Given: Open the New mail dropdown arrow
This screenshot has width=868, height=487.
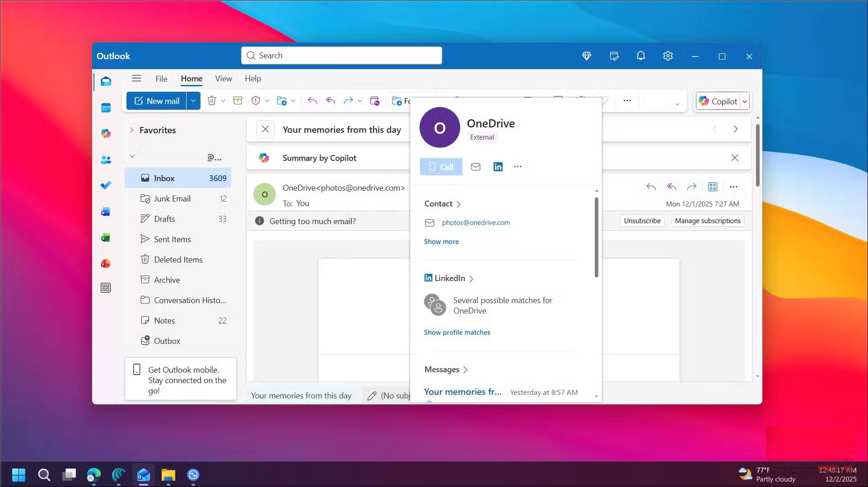Looking at the screenshot, I should [x=193, y=101].
